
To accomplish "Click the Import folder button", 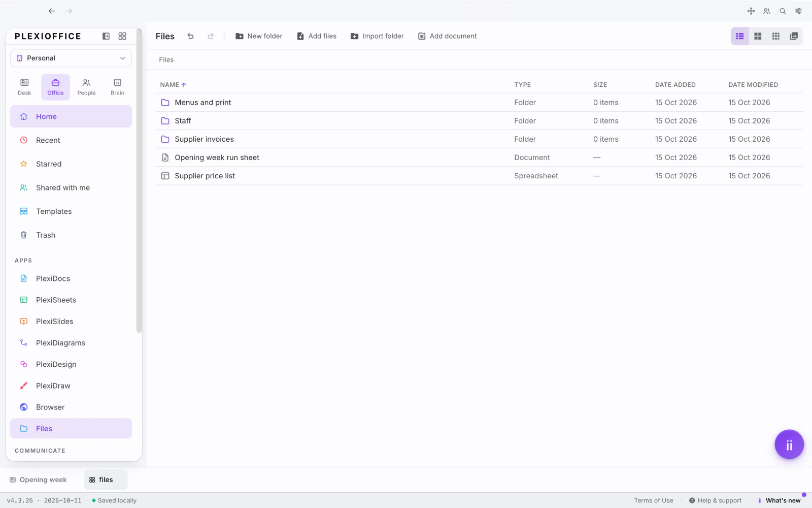I will coord(377,36).
